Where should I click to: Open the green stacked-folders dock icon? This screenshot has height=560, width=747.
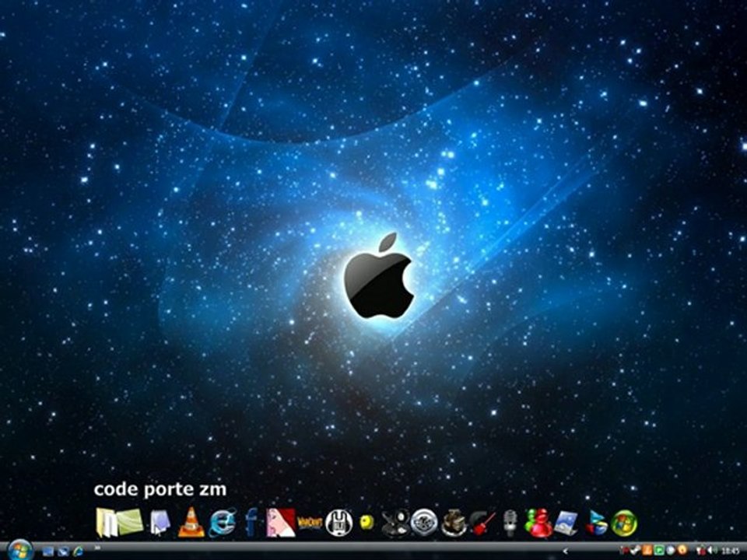(130, 522)
